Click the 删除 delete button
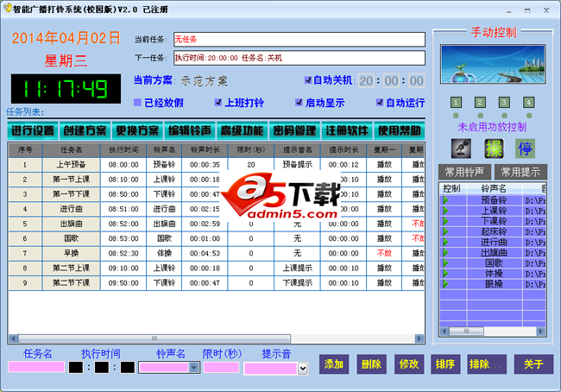Screen dimensions: 561x392 pyautogui.click(x=371, y=364)
